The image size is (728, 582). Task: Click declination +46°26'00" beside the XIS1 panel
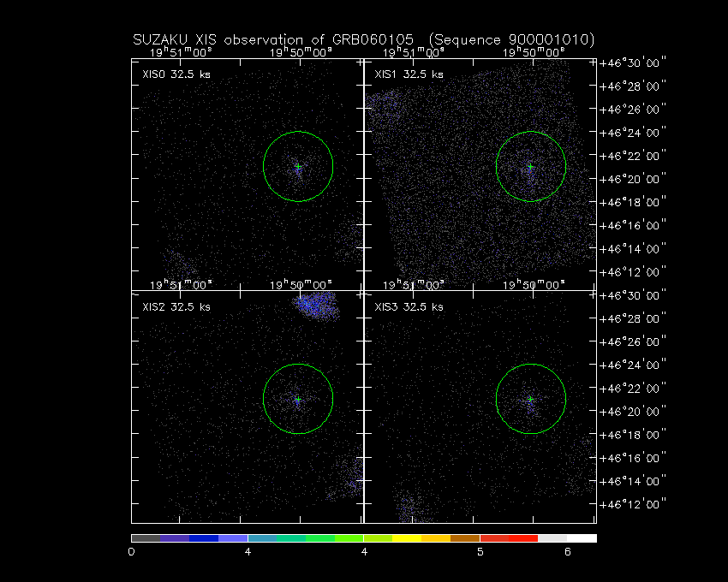pyautogui.click(x=633, y=110)
